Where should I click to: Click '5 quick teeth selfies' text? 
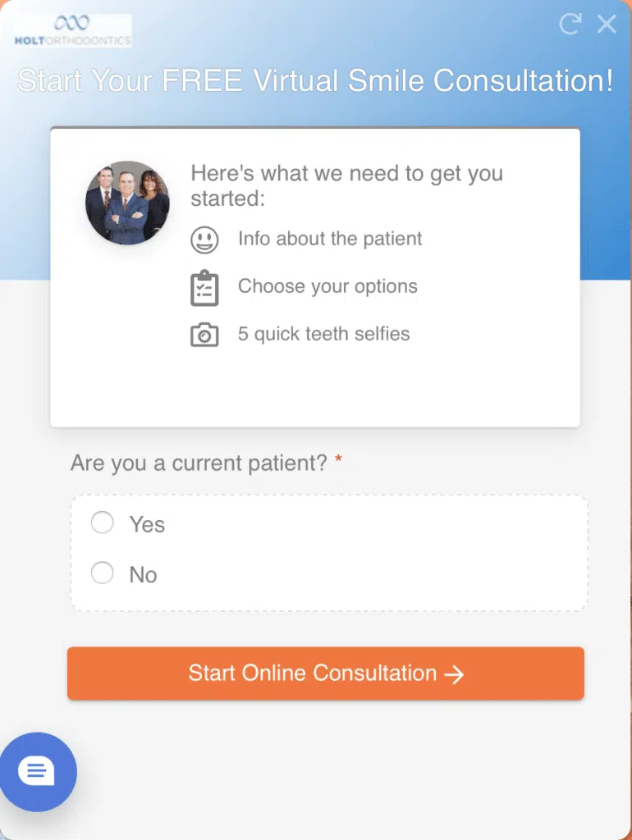(323, 334)
